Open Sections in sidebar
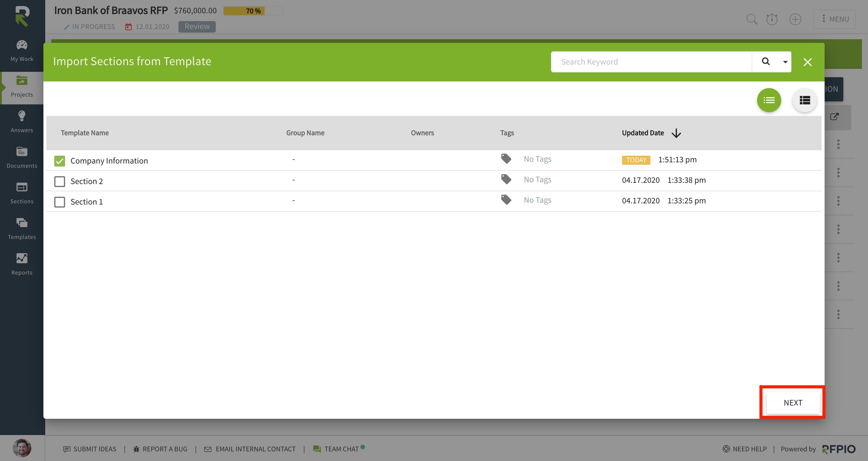868x461 pixels. point(22,193)
